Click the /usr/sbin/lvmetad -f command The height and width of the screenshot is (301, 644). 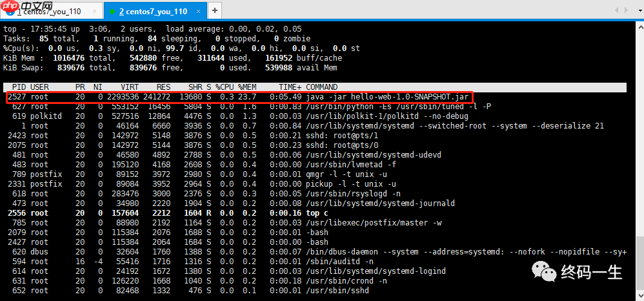[352, 165]
